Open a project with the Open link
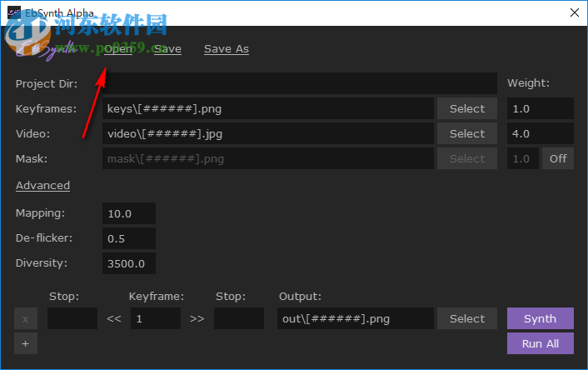Image resolution: width=588 pixels, height=370 pixels. 118,49
